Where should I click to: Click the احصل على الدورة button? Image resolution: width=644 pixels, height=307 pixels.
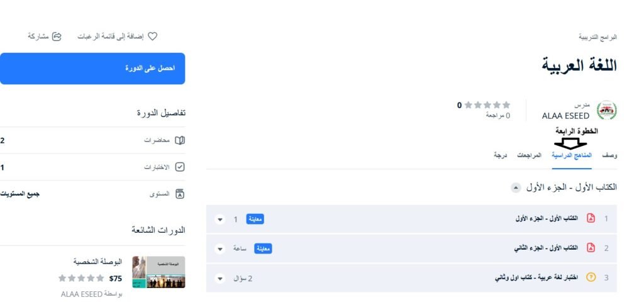[92, 68]
